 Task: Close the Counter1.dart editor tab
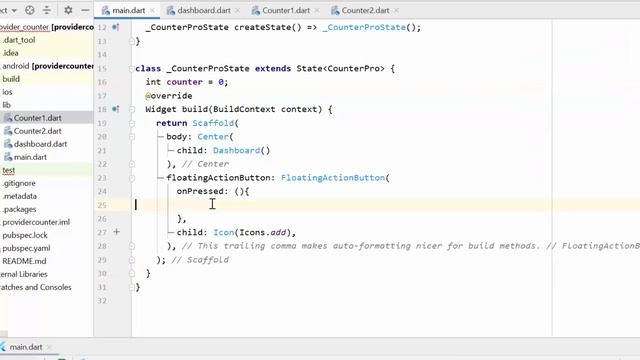tap(317, 11)
